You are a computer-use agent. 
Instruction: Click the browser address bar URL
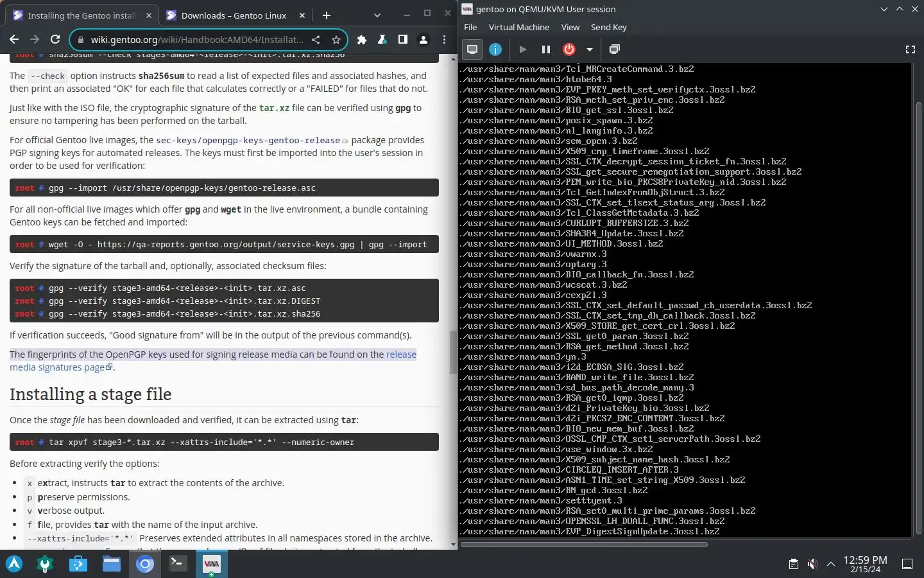196,40
